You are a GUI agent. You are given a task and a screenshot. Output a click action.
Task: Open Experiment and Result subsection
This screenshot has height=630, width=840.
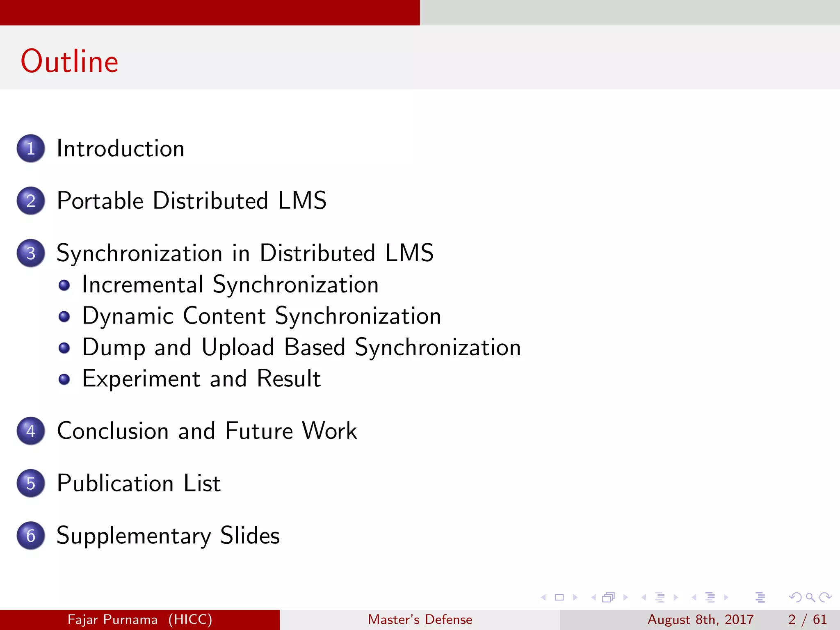(x=201, y=379)
